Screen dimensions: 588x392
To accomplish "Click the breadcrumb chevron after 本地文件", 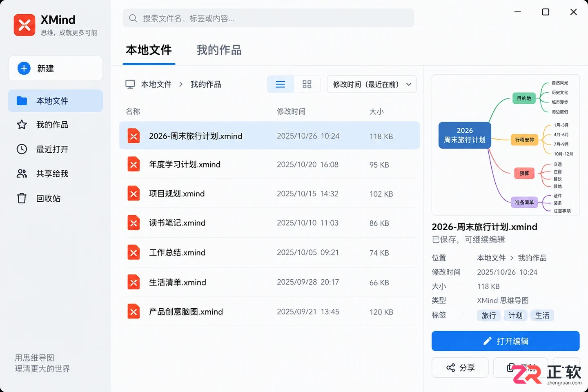I will 181,84.
